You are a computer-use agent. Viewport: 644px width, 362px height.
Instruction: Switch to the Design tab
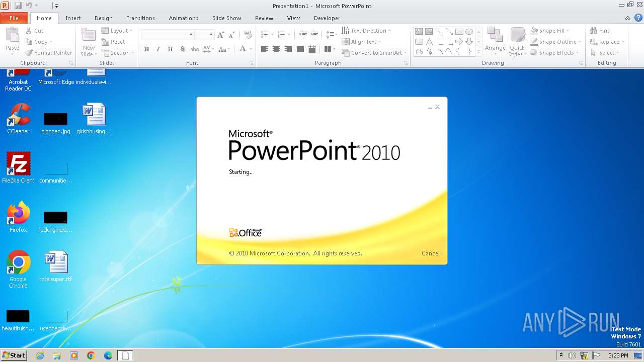click(104, 18)
